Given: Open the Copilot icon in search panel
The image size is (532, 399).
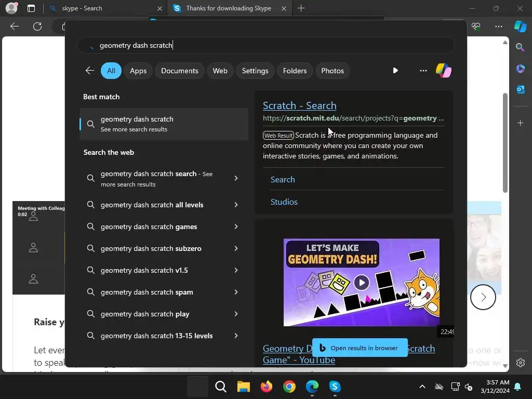Looking at the screenshot, I should click(x=444, y=71).
